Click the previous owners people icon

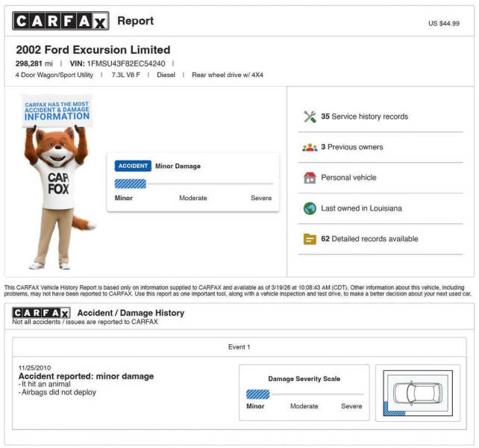[310, 147]
